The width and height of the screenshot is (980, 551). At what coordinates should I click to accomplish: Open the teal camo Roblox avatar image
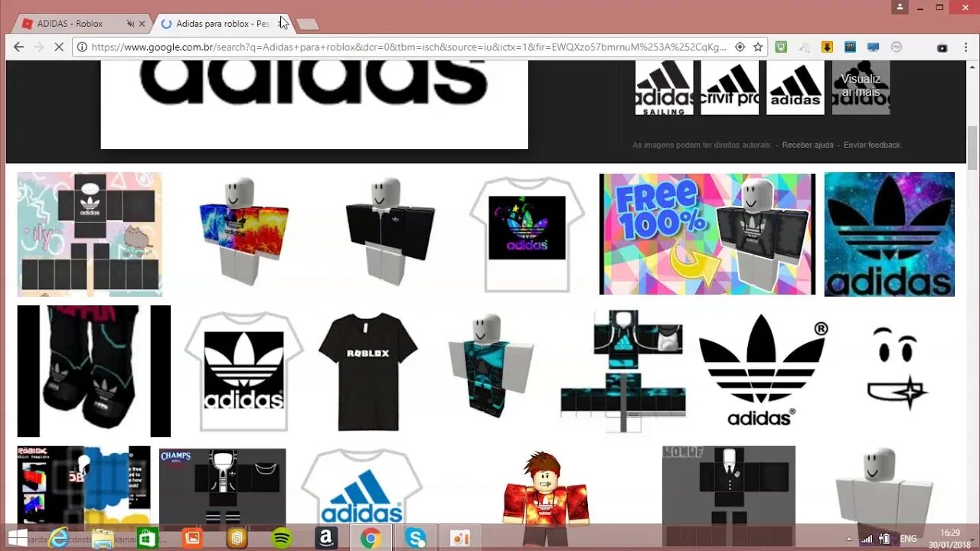[x=491, y=366]
